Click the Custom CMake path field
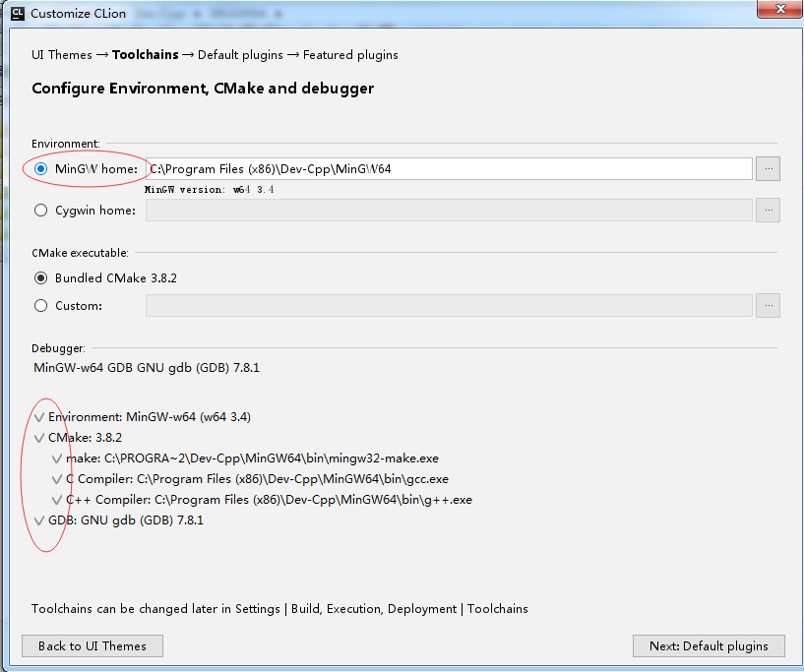 449,306
